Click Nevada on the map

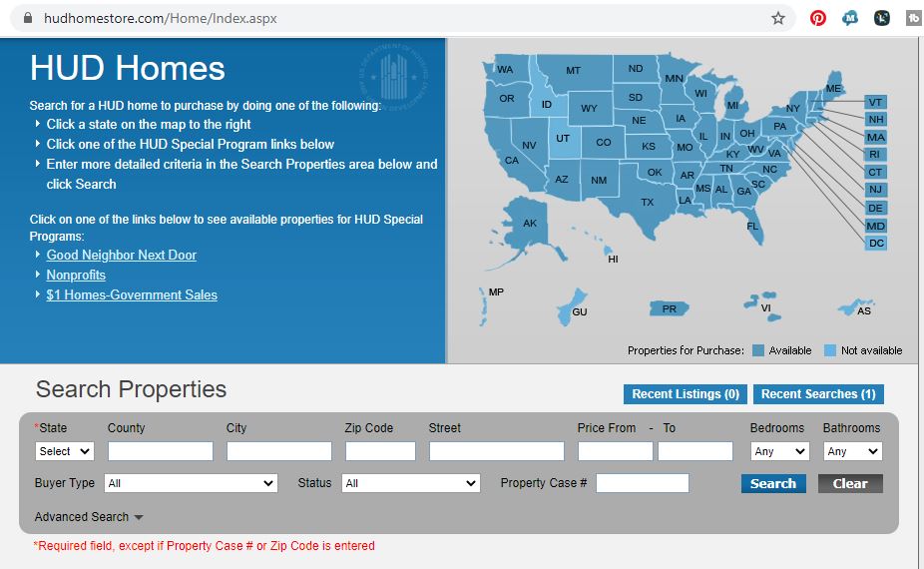pyautogui.click(x=529, y=145)
